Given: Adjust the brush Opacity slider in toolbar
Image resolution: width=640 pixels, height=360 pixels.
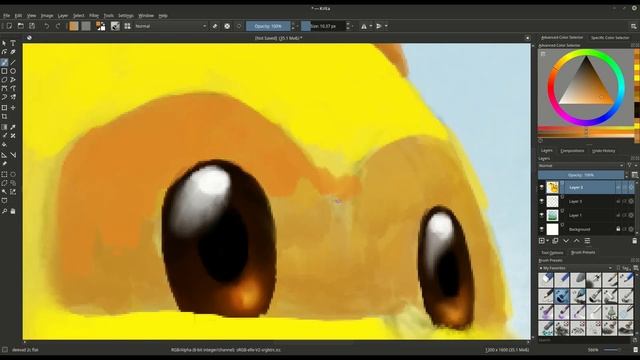Looking at the screenshot, I should pos(268,26).
